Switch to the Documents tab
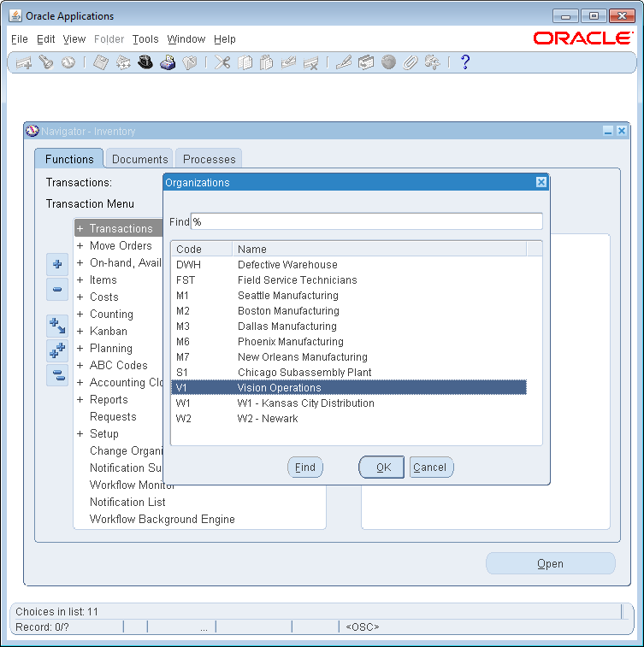 pyautogui.click(x=139, y=159)
